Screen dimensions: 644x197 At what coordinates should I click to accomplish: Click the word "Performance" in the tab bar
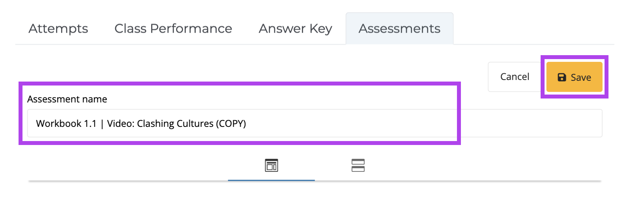point(191,28)
